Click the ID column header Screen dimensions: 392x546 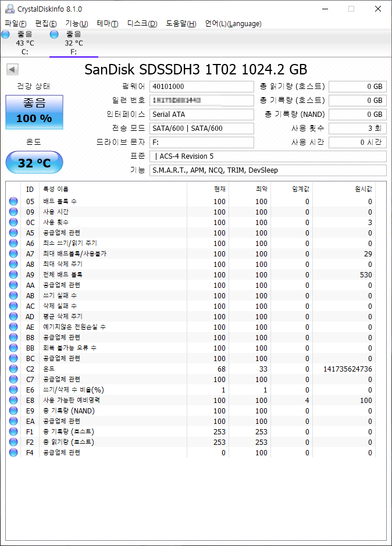30,189
